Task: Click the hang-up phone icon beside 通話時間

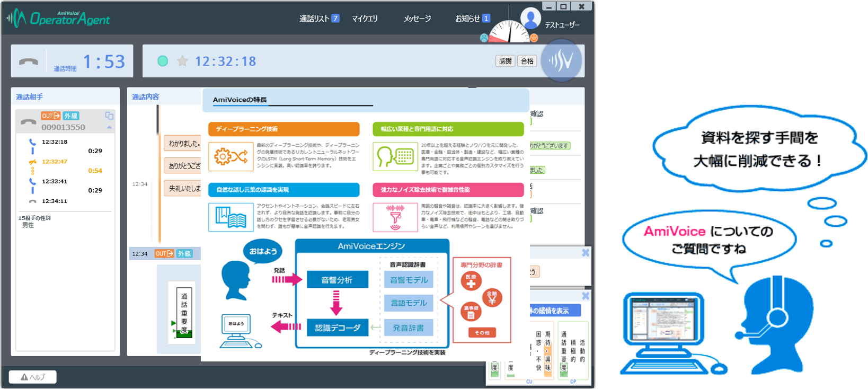Action: tap(29, 61)
